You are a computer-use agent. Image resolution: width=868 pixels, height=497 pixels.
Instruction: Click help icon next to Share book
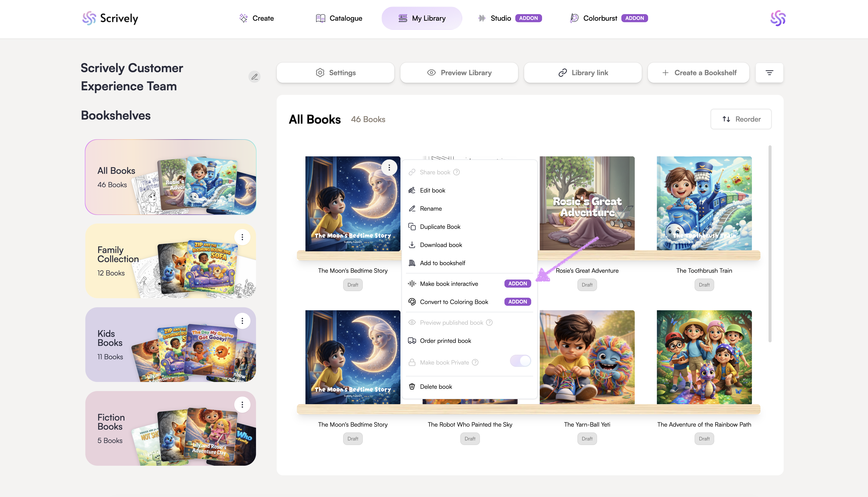tap(456, 172)
